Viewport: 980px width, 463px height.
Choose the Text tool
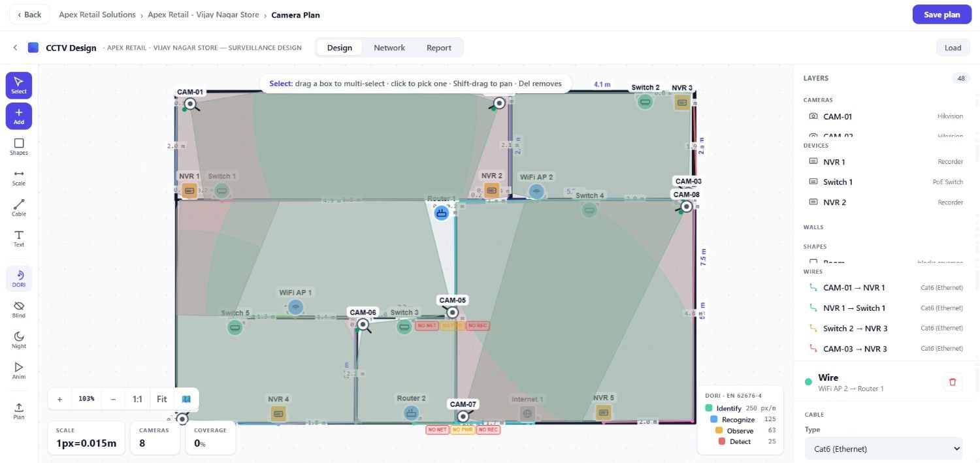(19, 238)
